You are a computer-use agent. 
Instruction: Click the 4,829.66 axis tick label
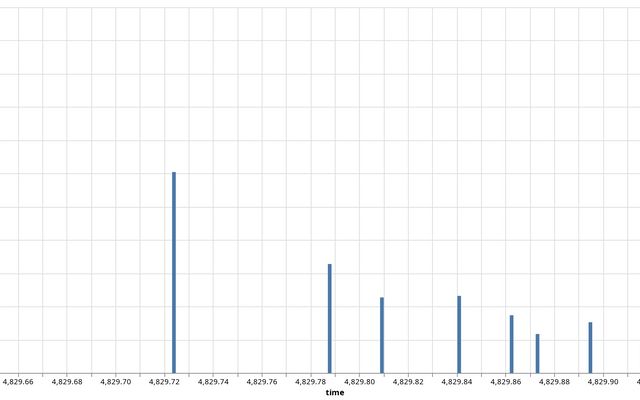(18, 381)
